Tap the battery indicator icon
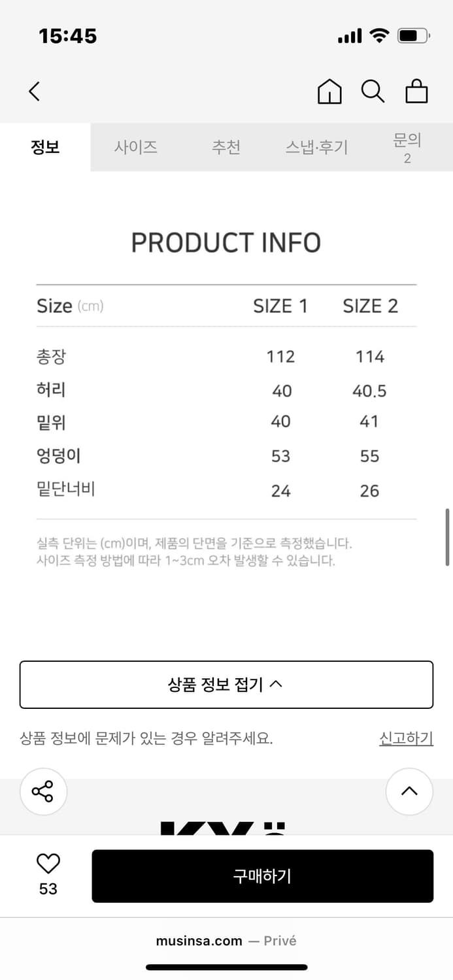Viewport: 453px width, 980px height. (413, 36)
